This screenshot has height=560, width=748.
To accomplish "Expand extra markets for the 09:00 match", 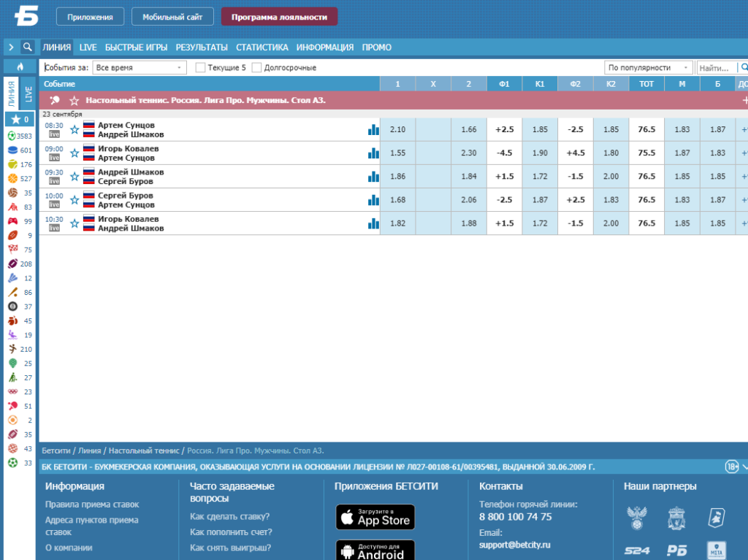I will (x=743, y=153).
